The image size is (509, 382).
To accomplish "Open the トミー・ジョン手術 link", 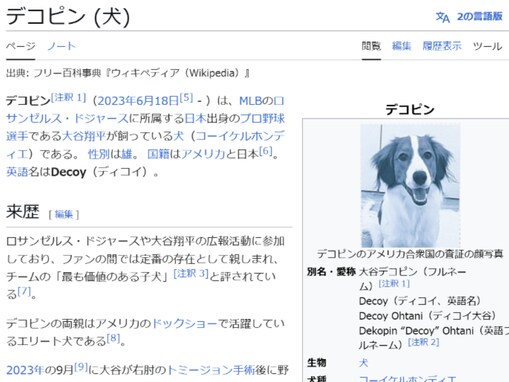I will click(x=211, y=370).
